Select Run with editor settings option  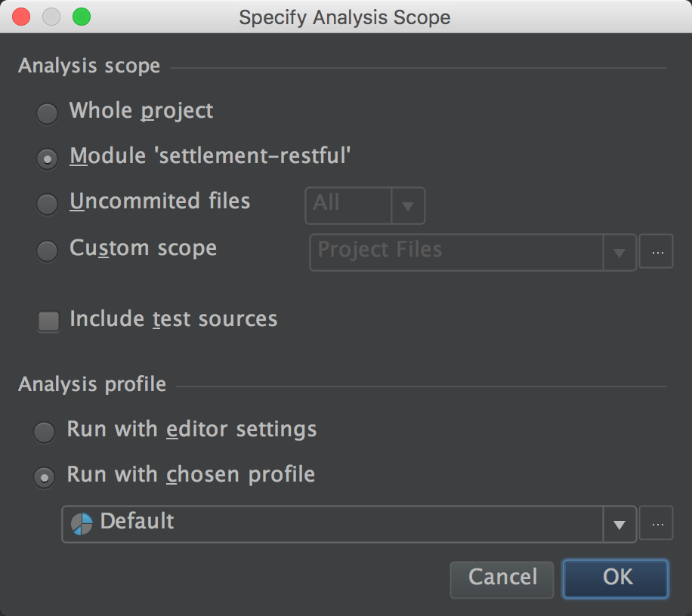[45, 432]
